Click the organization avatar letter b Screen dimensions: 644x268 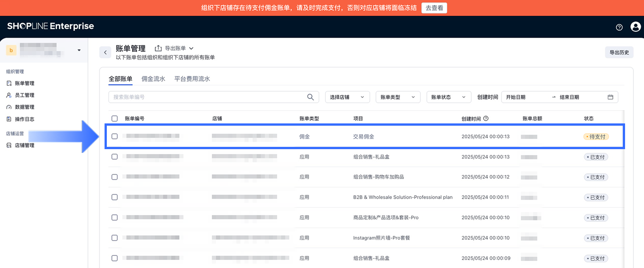click(x=11, y=50)
